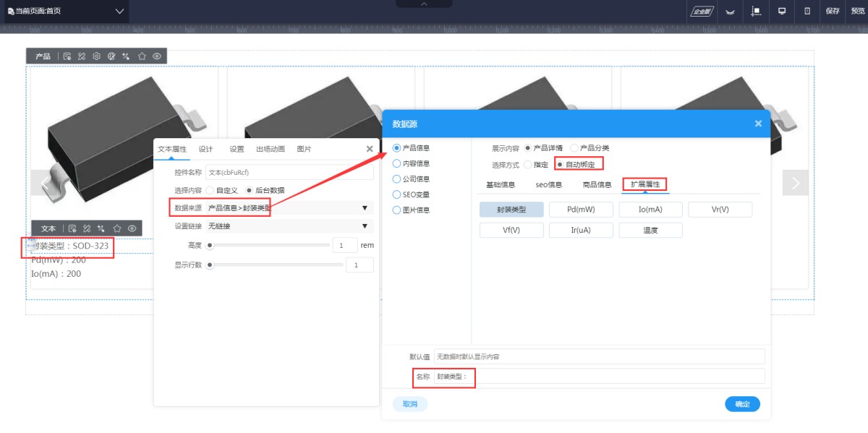Click the data icon in 产品 toolbar
Viewport: 868px width, 433px height.
67,56
